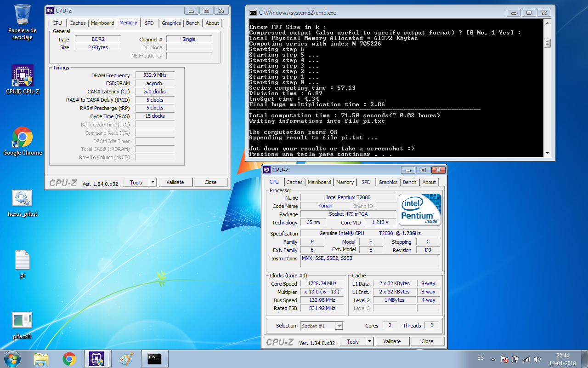Click network signal tray icon
588x368 pixels.
coord(526,359)
